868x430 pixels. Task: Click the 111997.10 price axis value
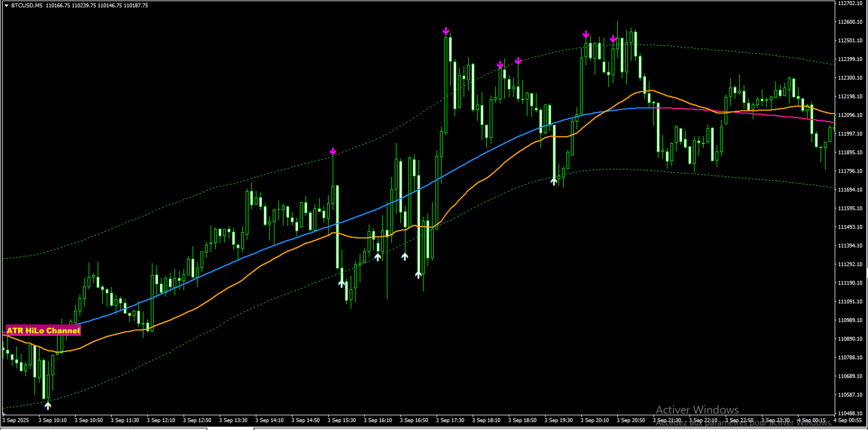(x=851, y=134)
